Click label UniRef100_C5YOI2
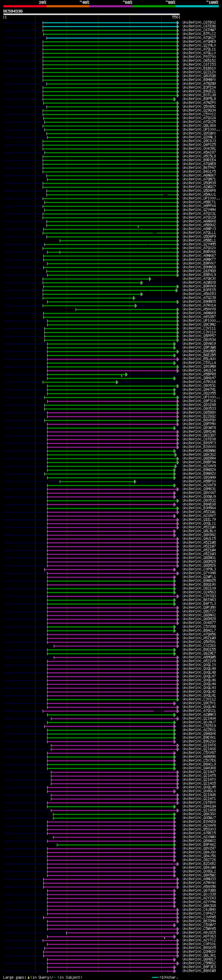Viewport: 222px width, 980px height. point(199,114)
